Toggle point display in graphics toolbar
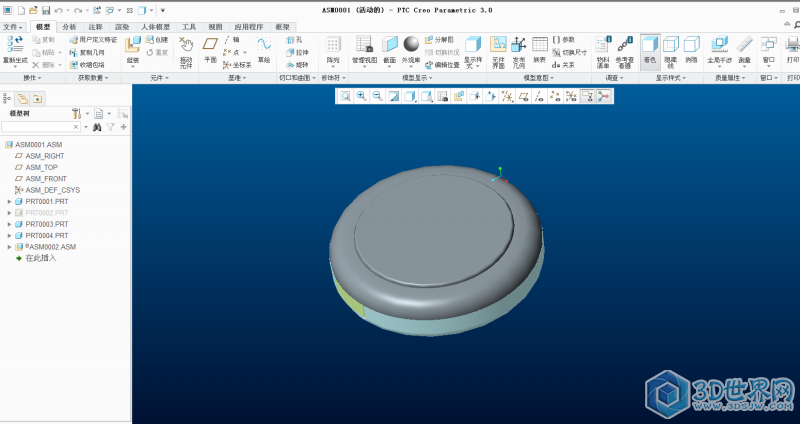 (555, 96)
